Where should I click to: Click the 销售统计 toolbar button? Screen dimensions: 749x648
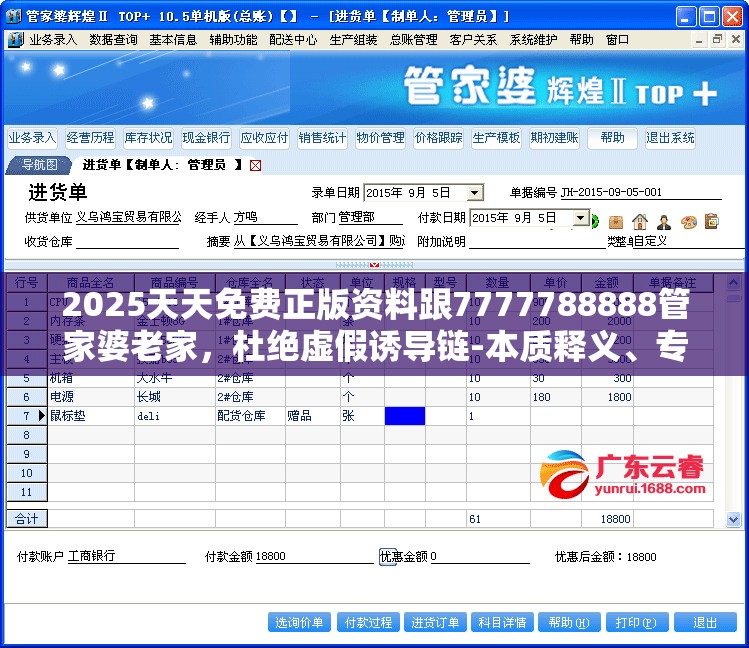pos(322,138)
